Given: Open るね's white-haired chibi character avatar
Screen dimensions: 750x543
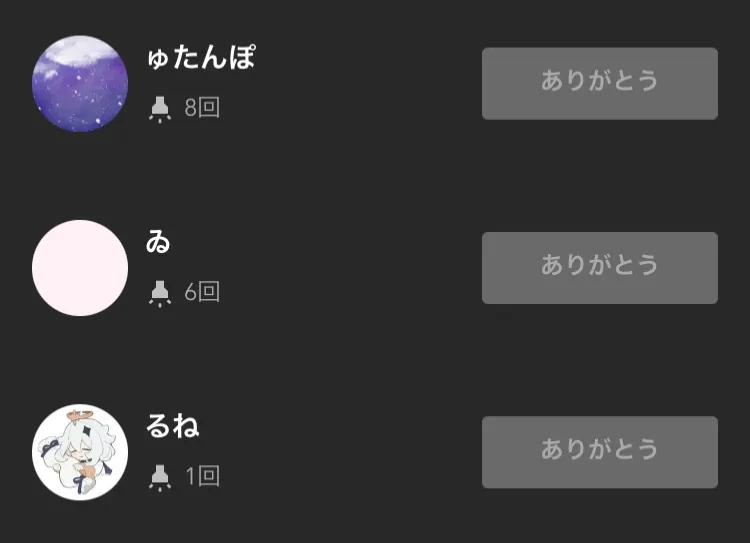Looking at the screenshot, I should click(x=80, y=452).
